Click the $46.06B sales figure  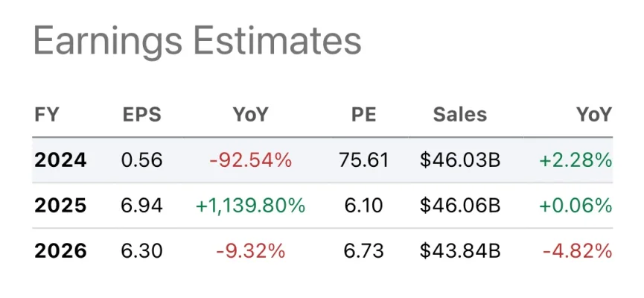coord(459,206)
